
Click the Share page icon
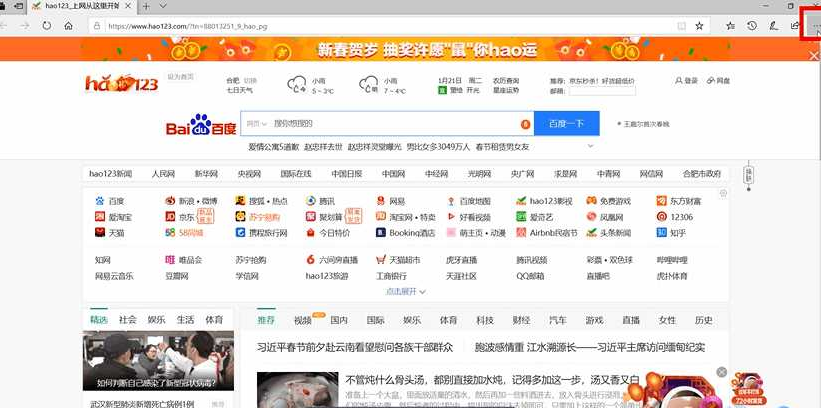795,26
